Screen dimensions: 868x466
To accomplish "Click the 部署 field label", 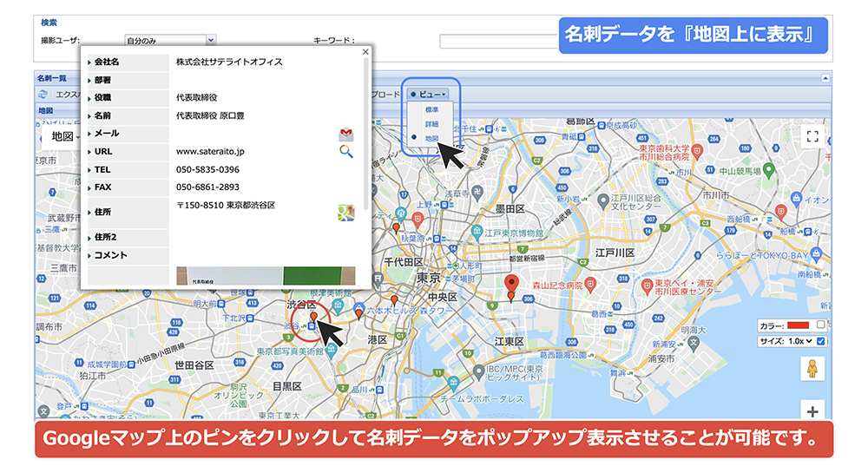I will (102, 80).
